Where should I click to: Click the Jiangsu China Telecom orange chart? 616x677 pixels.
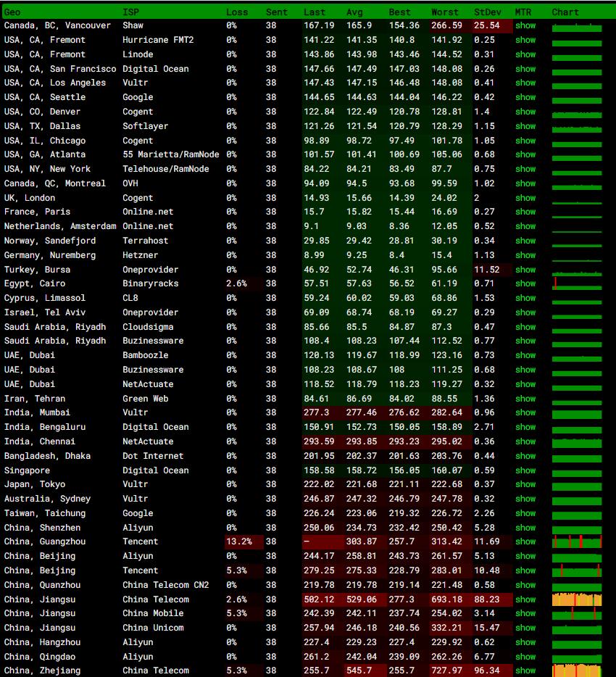pos(577,599)
